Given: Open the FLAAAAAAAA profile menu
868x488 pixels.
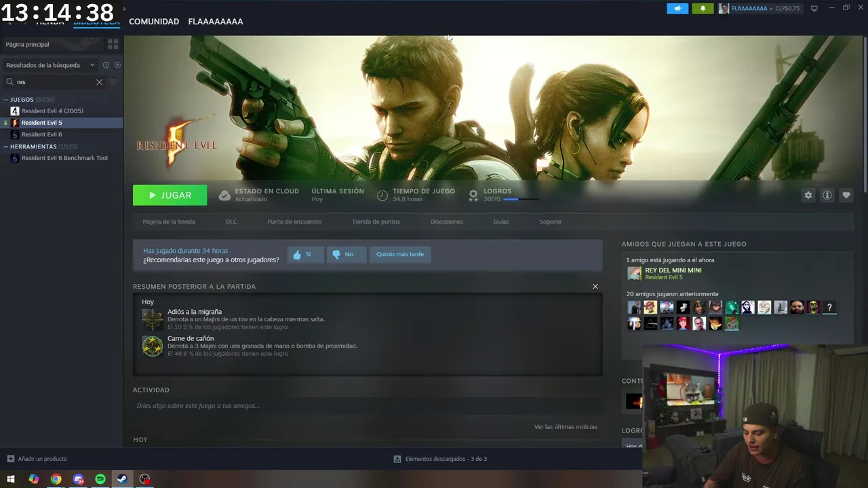Looking at the screenshot, I should [x=216, y=22].
